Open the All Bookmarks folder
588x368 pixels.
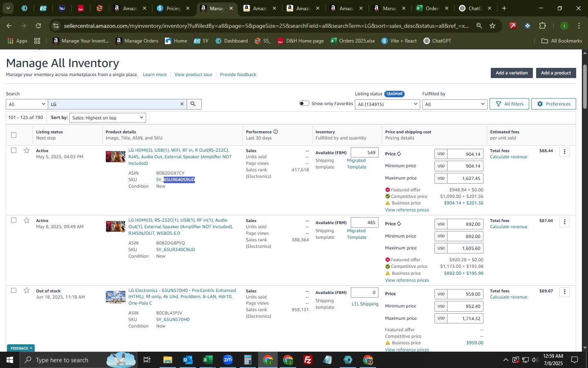(561, 41)
